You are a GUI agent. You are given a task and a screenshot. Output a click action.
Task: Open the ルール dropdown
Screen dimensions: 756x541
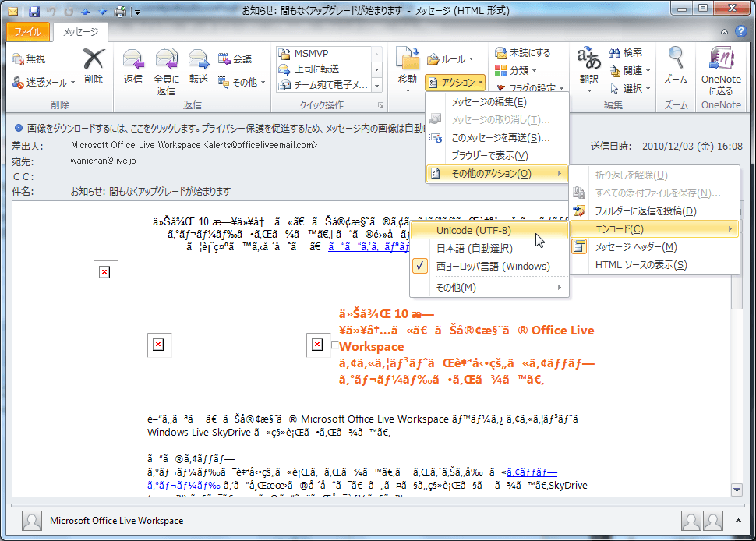(x=450, y=59)
